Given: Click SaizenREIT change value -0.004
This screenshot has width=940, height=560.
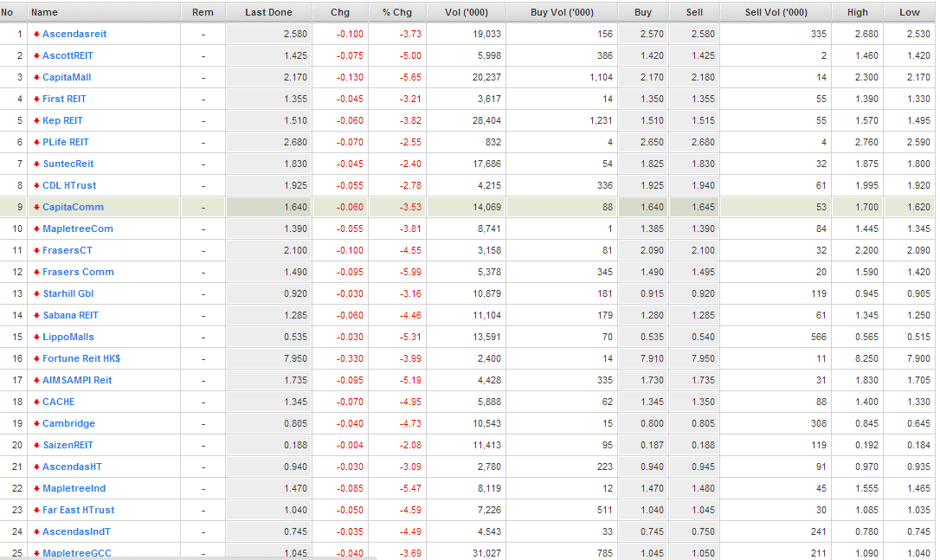Looking at the screenshot, I should coord(350,445).
